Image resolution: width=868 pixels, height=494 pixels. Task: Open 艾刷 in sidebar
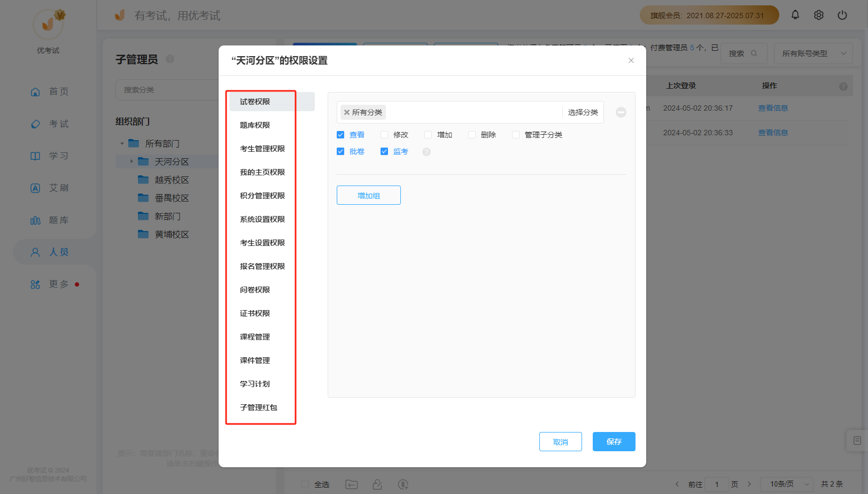(49, 188)
